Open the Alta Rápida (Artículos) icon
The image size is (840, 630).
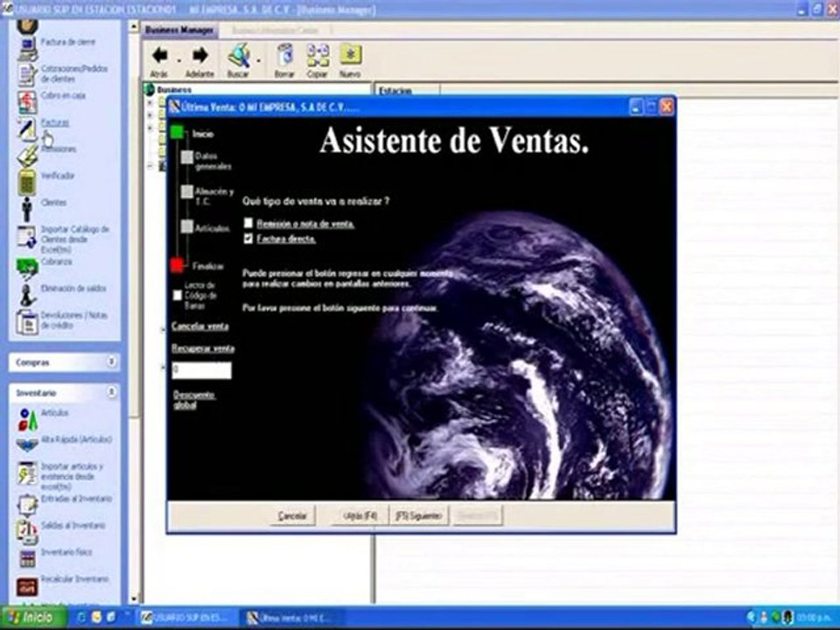(x=27, y=444)
